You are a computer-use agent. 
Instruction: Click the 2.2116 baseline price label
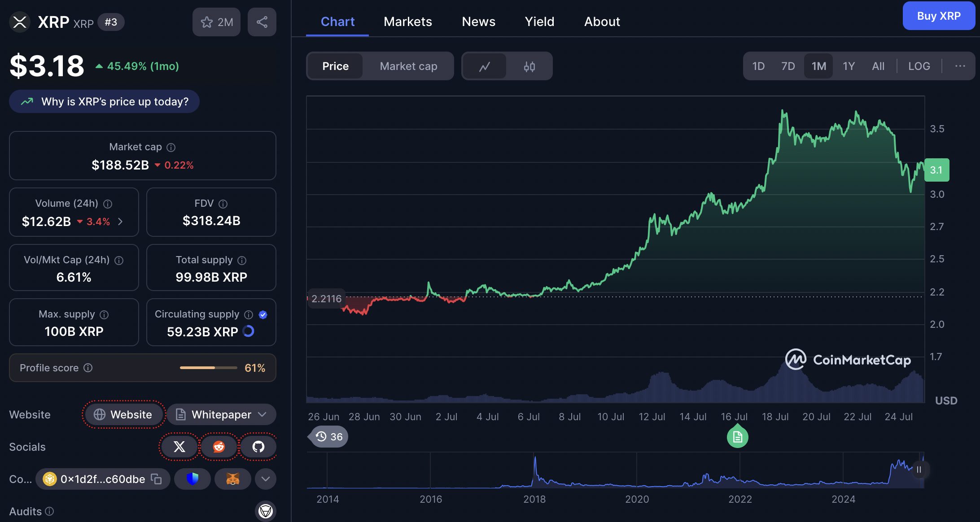326,299
